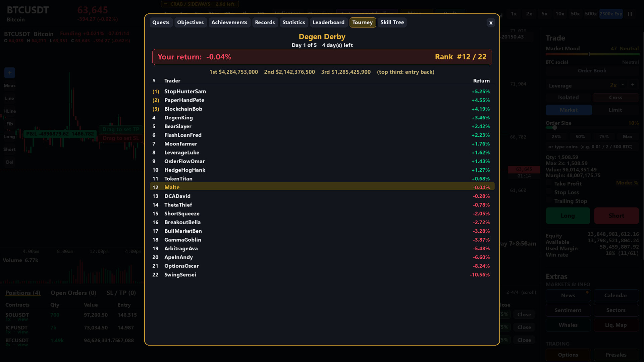Set simulation speed to 2x

click(x=529, y=14)
